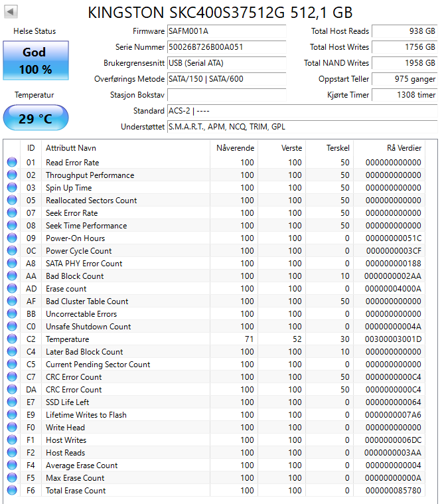The width and height of the screenshot is (442, 504).
Task: Select the KINGSTON SKC400S37512G disk title
Action: click(220, 13)
